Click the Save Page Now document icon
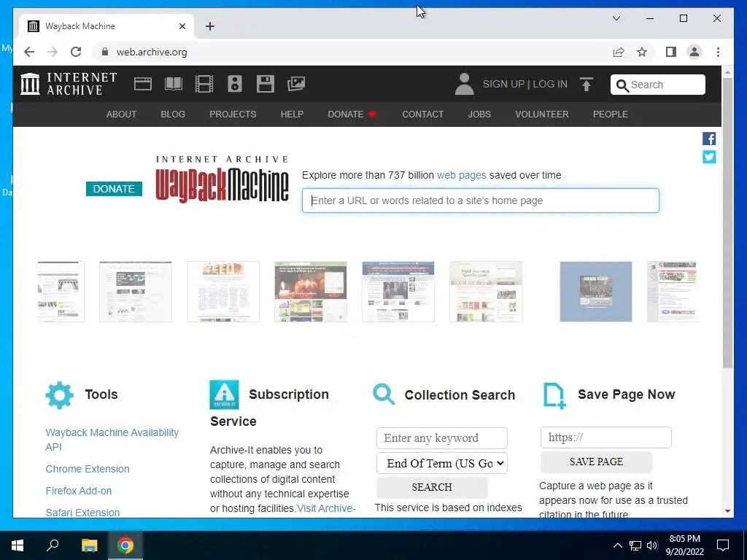Image resolution: width=747 pixels, height=560 pixels. (x=554, y=395)
